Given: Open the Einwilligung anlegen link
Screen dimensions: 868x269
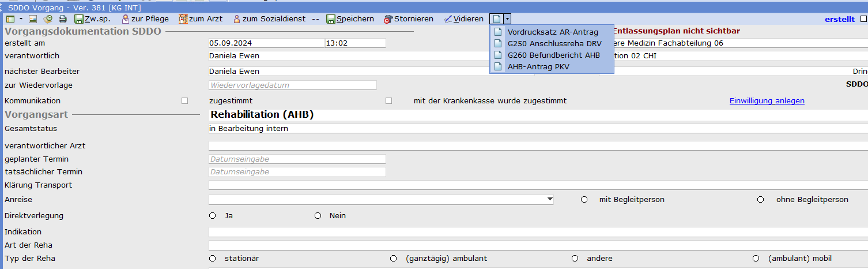Looking at the screenshot, I should (767, 100).
